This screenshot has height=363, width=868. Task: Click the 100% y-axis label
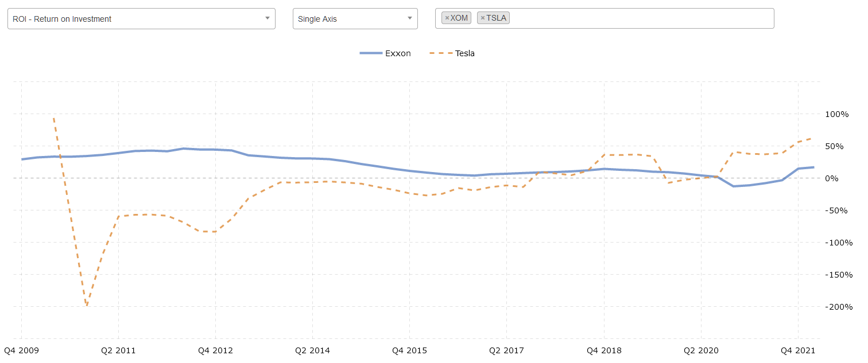point(836,114)
